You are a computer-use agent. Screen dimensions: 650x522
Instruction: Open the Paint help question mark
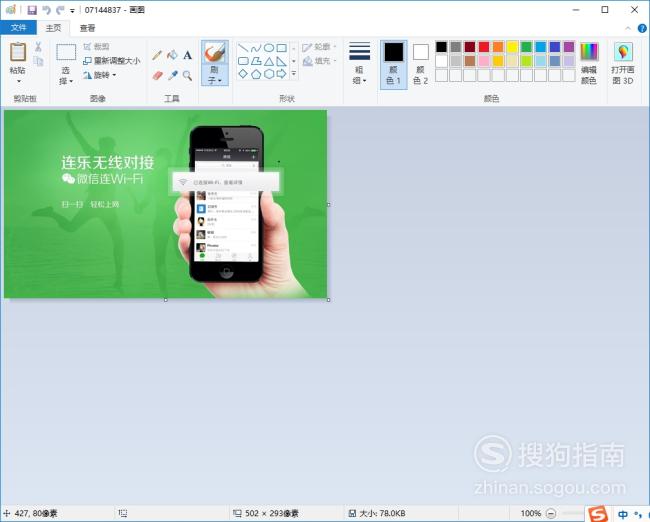coord(642,28)
